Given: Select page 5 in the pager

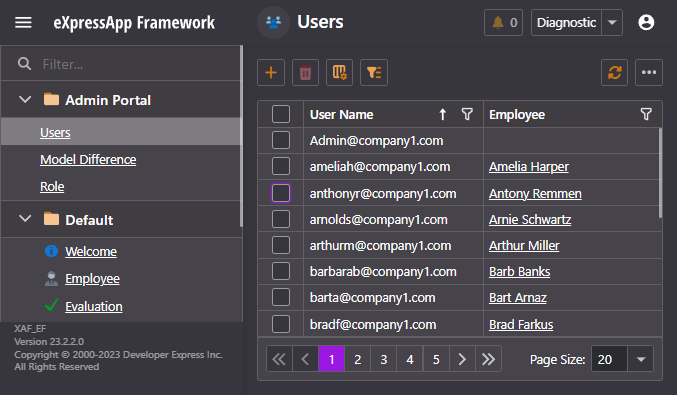Looking at the screenshot, I should point(436,359).
